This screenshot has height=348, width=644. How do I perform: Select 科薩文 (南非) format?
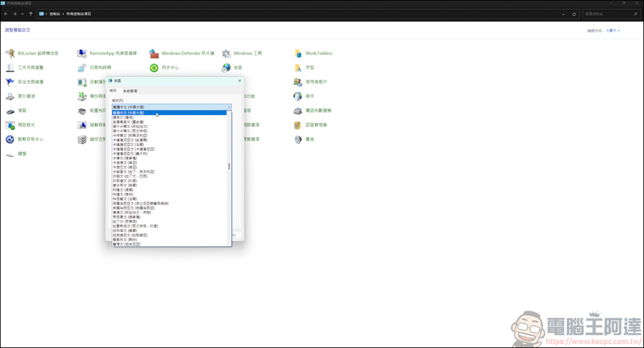pos(169,194)
